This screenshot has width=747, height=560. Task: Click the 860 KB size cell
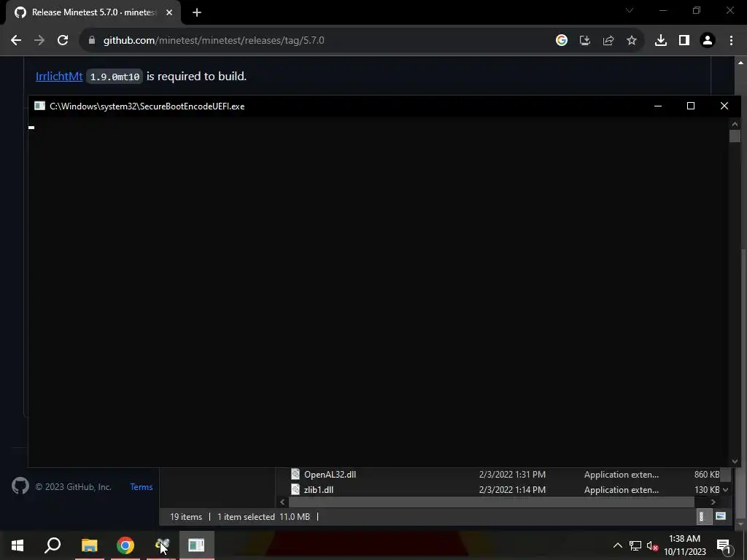707,474
